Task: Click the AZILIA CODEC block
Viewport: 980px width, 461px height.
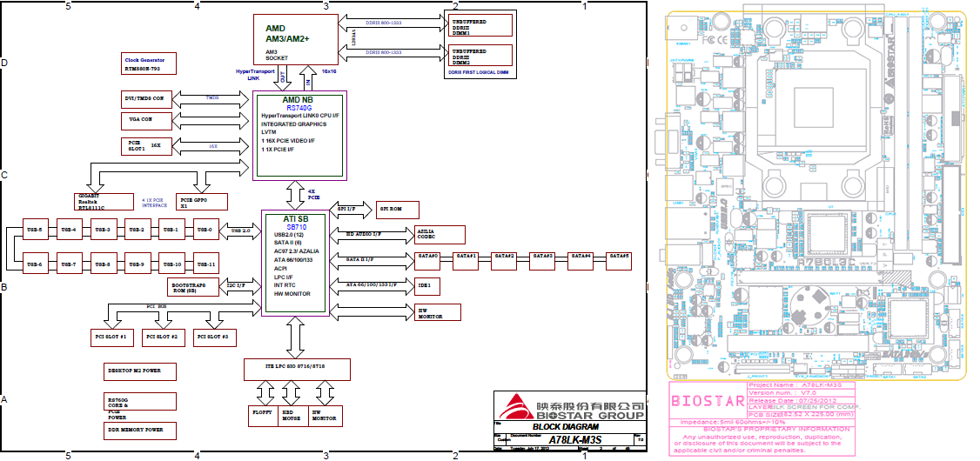Action: coord(440,234)
